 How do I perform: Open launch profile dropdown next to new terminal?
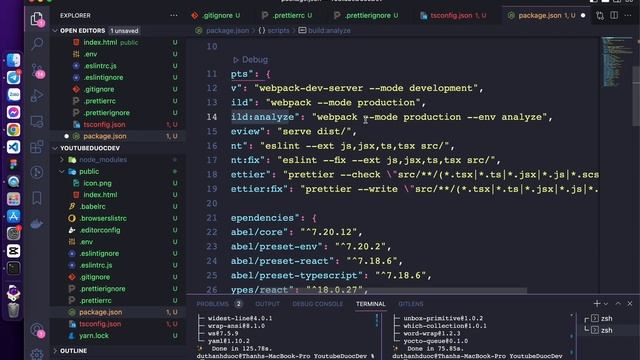[606, 304]
